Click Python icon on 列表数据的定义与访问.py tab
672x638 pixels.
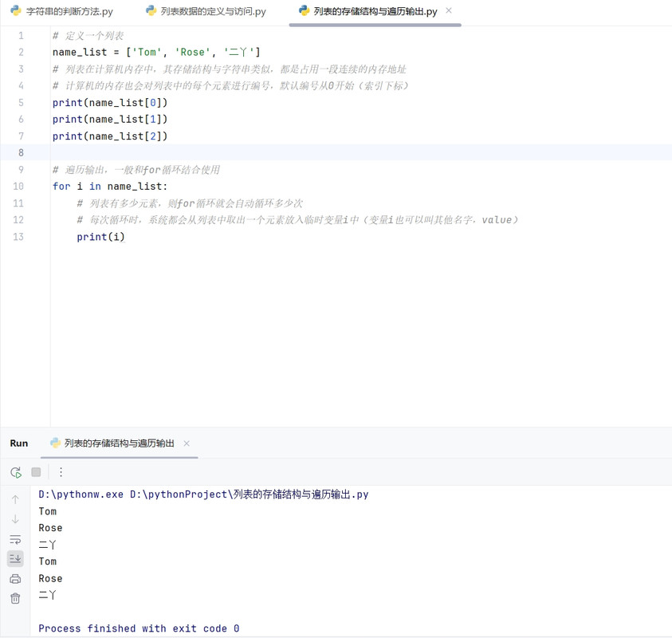point(151,10)
